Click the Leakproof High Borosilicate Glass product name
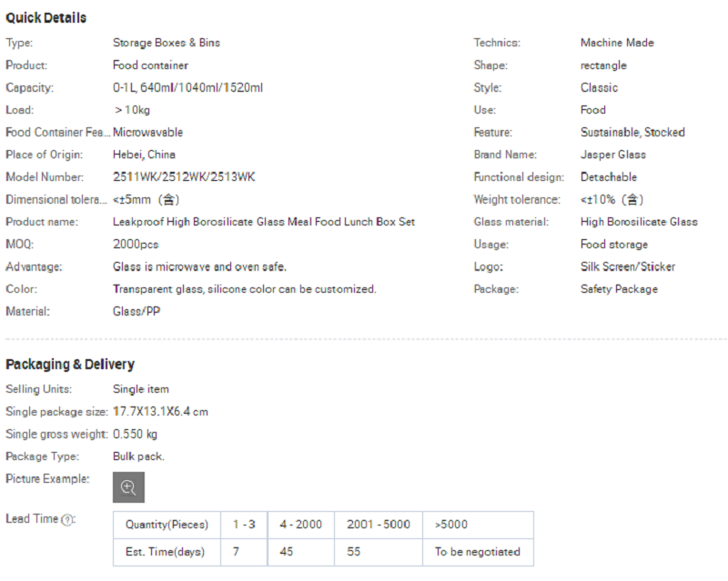Image resolution: width=728 pixels, height=581 pixels. click(263, 222)
